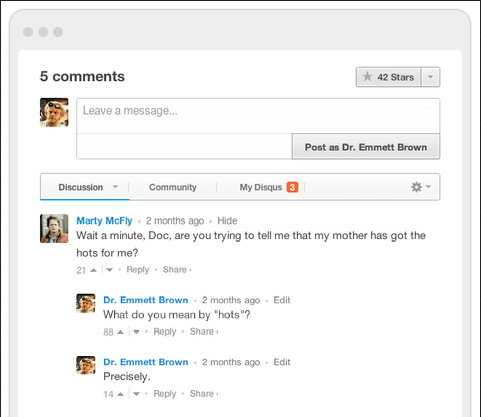This screenshot has height=417, width=481.
Task: Click the 42 Stars star button
Action: 388,77
